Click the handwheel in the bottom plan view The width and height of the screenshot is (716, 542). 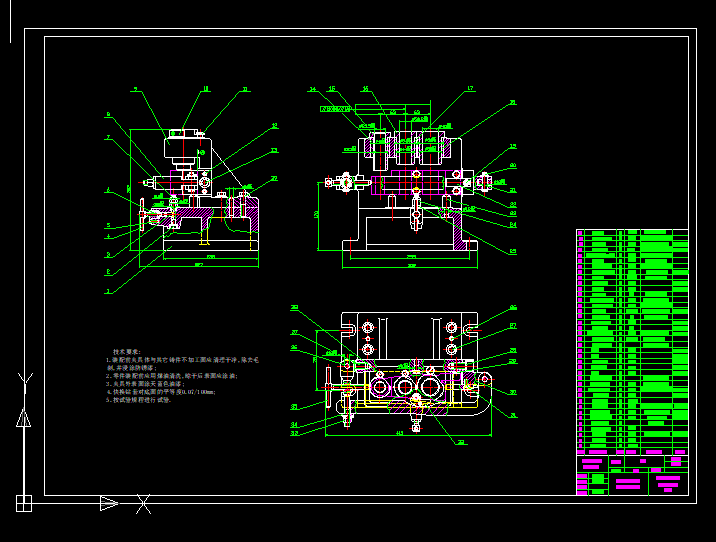click(x=328, y=387)
